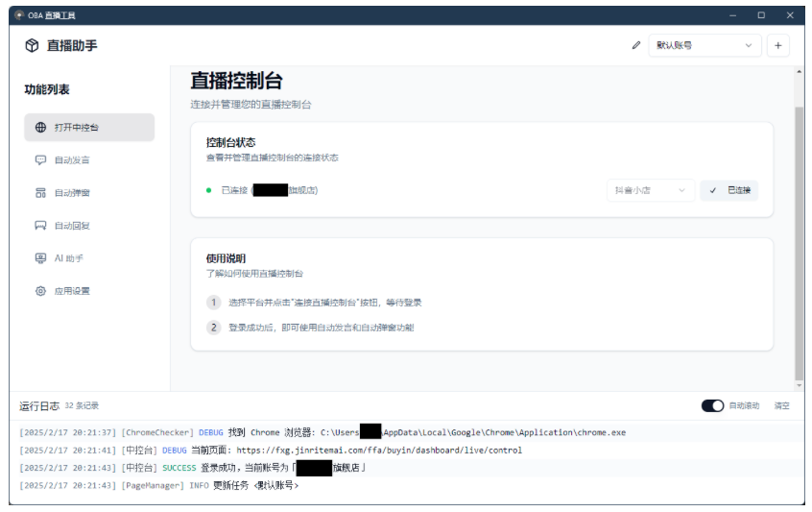Click the 已连接 button

(x=729, y=191)
